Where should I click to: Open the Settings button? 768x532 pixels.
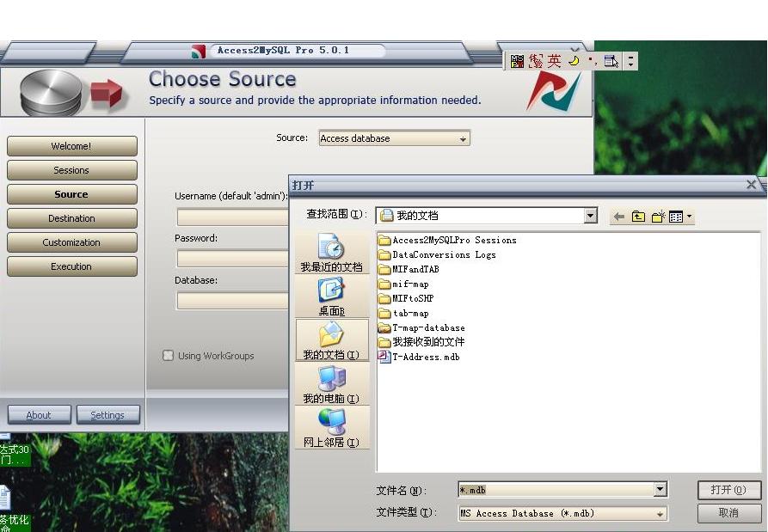coord(108,415)
